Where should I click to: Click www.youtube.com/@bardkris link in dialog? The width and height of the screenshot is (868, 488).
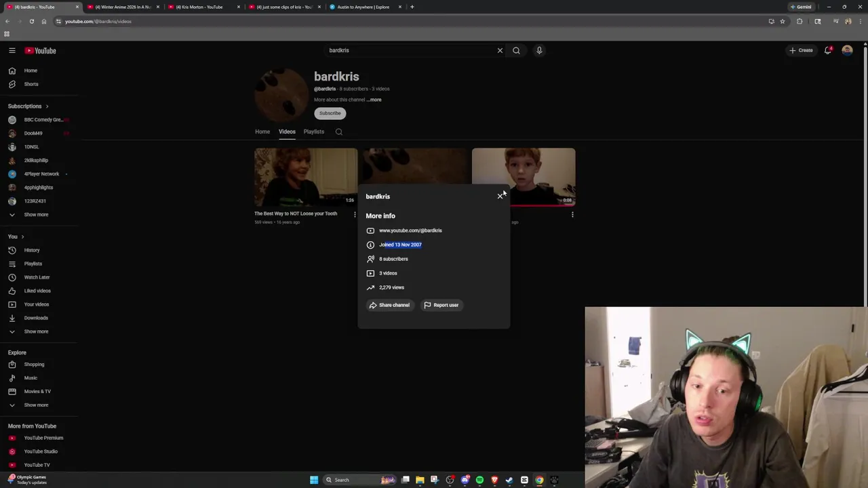point(410,230)
